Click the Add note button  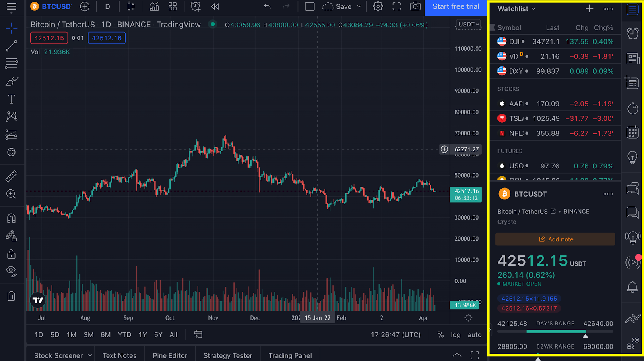pos(555,239)
